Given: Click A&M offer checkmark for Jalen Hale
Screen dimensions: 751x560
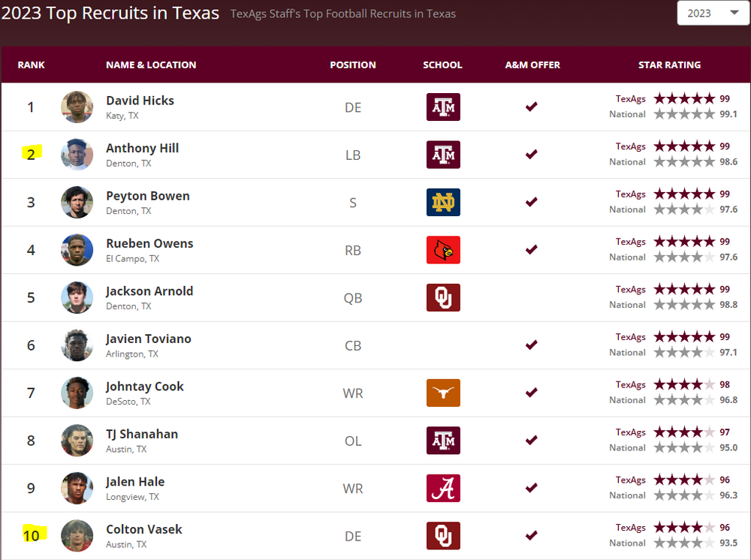Looking at the screenshot, I should point(532,488).
